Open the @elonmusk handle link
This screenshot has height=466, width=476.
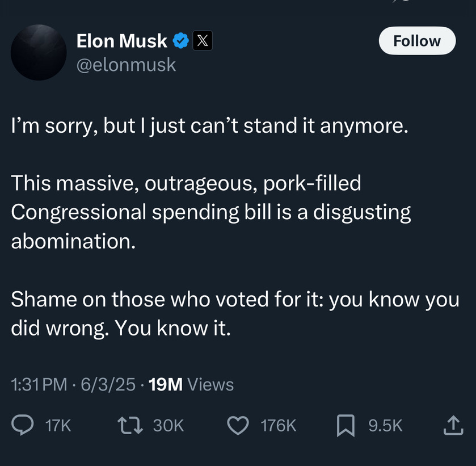click(x=126, y=65)
